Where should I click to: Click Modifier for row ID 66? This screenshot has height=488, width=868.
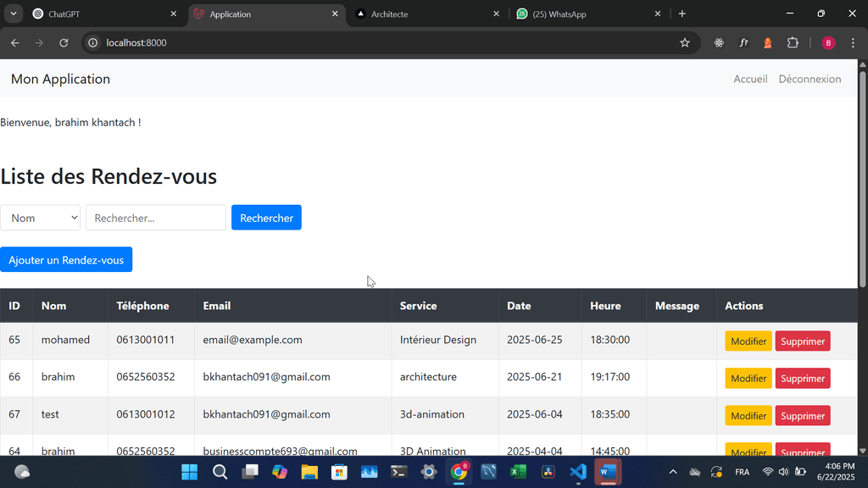(x=748, y=379)
